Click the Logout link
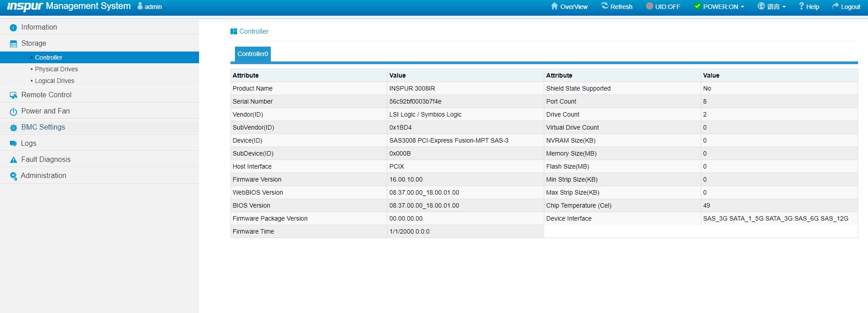This screenshot has height=313, width=868. tap(846, 7)
